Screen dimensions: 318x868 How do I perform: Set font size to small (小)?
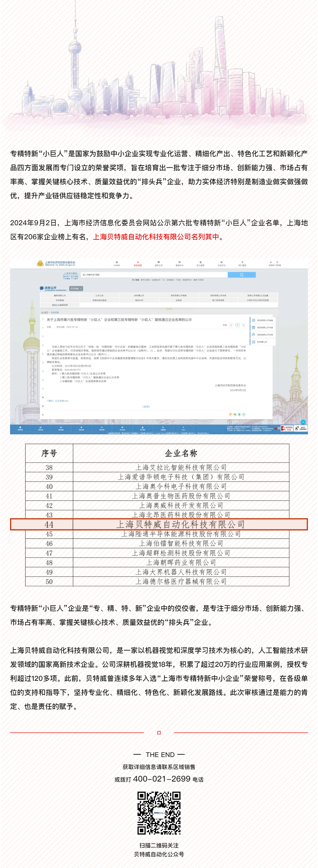tap(231, 325)
